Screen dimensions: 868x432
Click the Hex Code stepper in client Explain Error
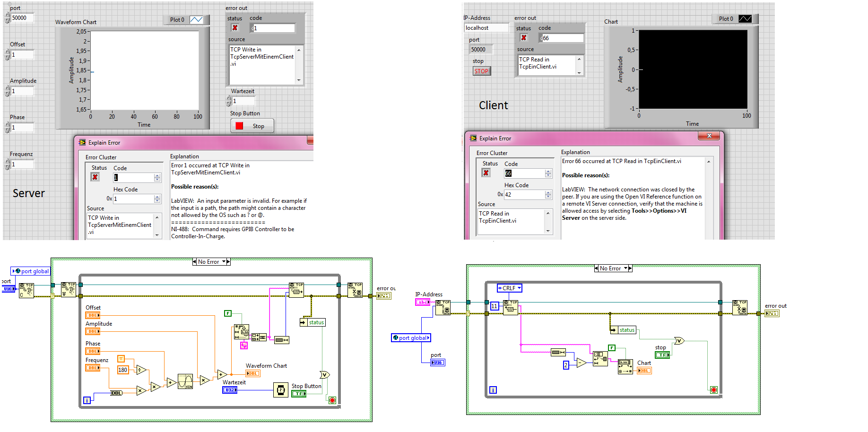pos(548,195)
